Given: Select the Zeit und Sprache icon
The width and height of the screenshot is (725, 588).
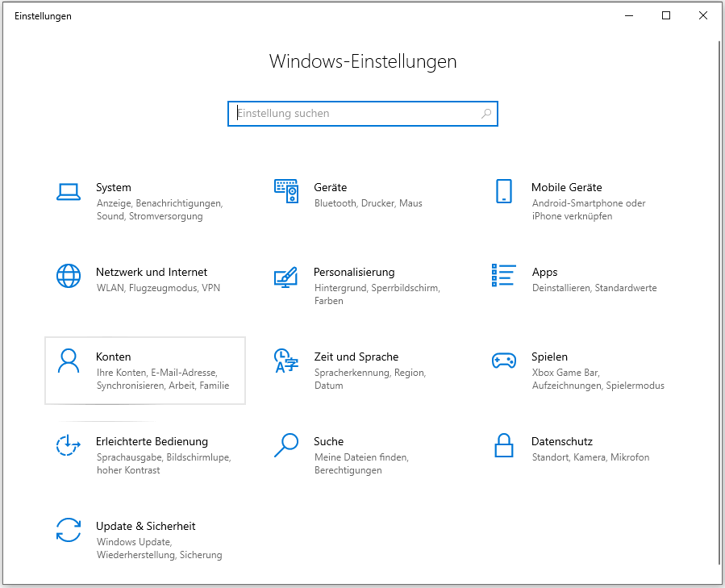Looking at the screenshot, I should point(286,361).
